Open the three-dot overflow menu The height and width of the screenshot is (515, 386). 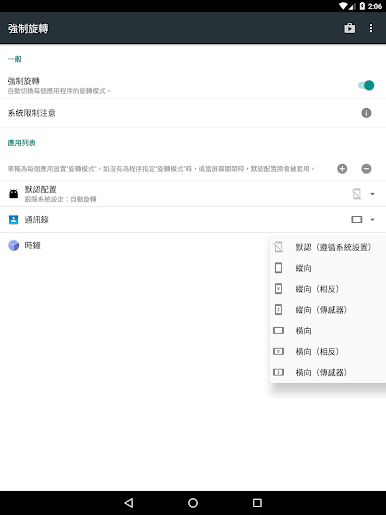tap(371, 28)
